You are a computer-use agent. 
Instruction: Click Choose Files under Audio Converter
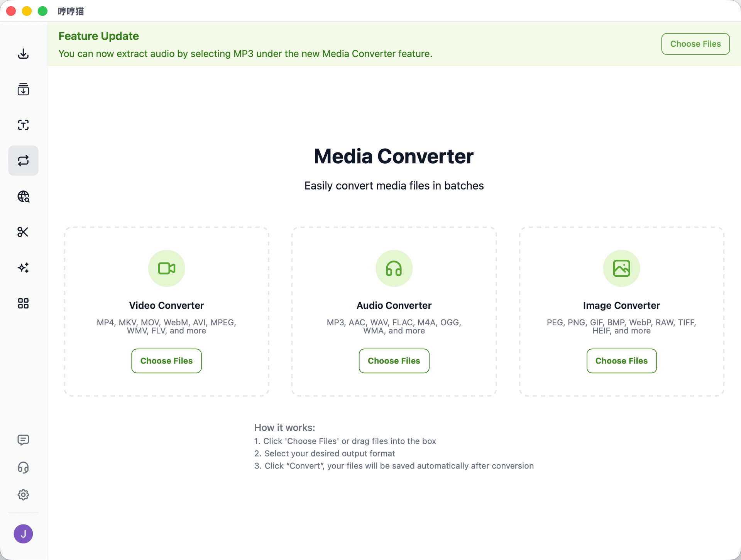394,361
